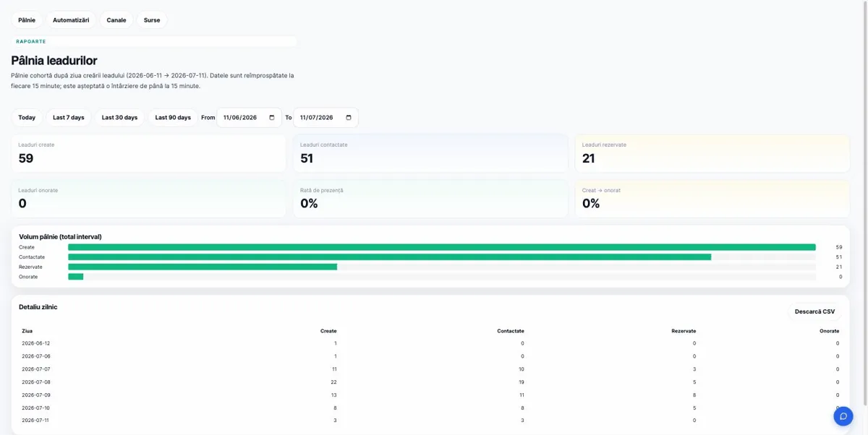Screen dimensions: 868x435
Task: Select the 2026-07-09 row date
Action: pos(36,395)
